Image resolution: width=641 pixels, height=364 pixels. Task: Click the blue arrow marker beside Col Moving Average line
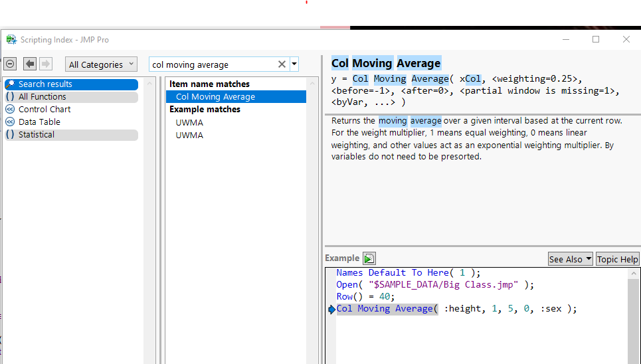[332, 309]
